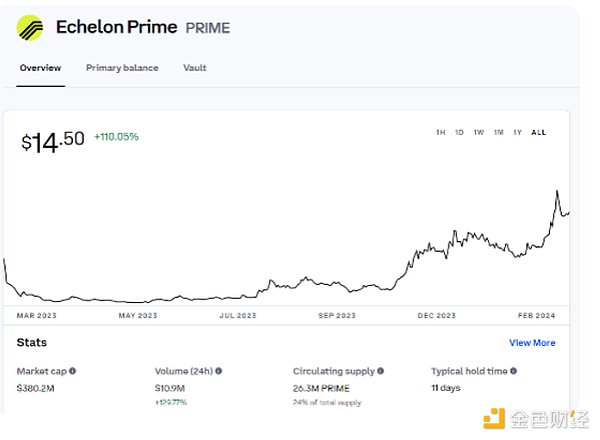
Task: Click the Echelon Prime logo icon
Action: pos(31,27)
